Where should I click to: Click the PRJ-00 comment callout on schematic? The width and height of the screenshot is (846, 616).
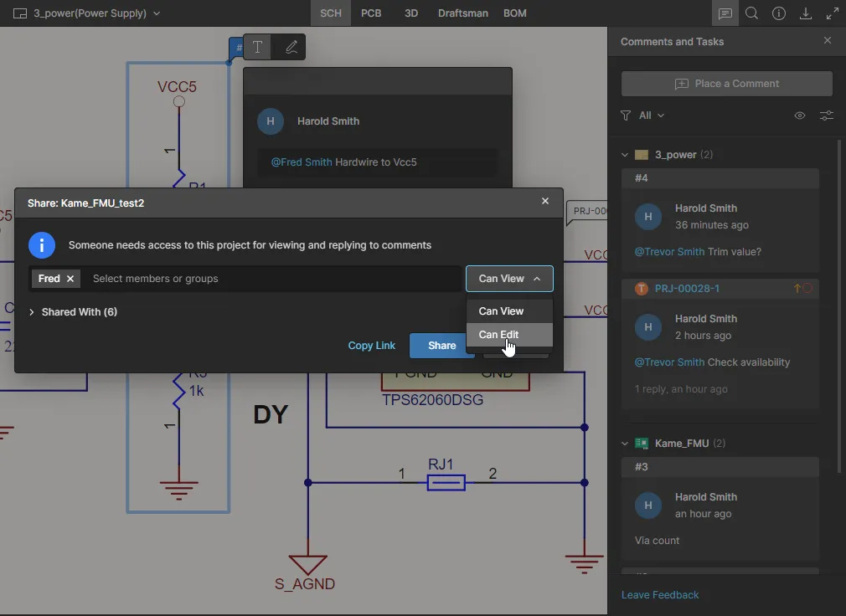[x=588, y=211]
